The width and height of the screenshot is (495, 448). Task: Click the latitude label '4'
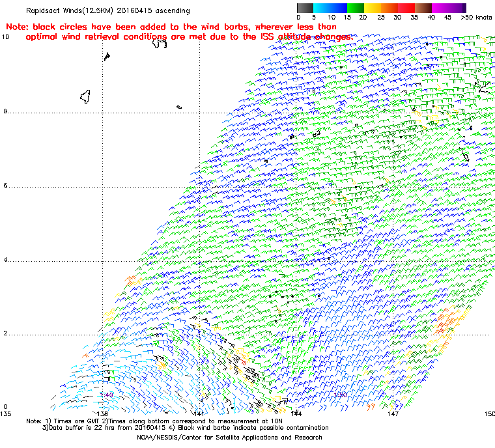point(5,260)
